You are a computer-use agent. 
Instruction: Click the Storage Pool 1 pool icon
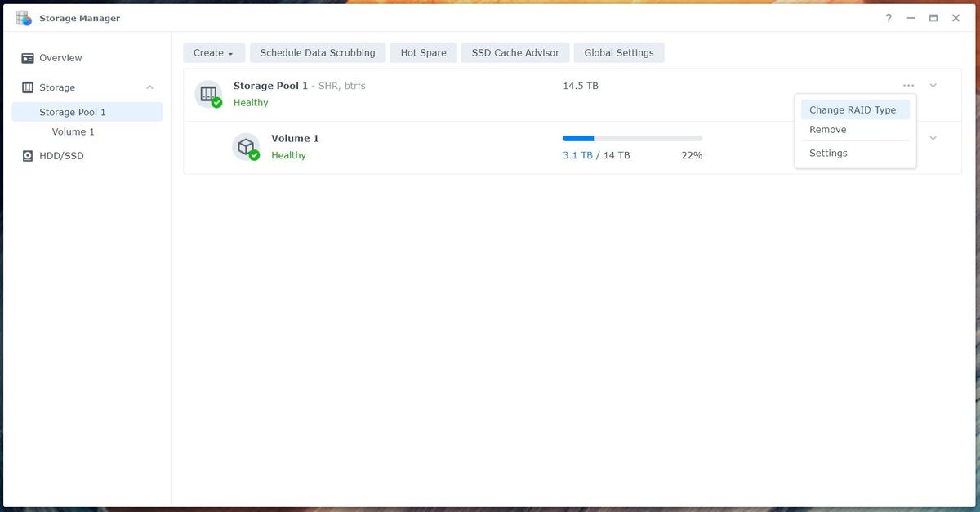pos(208,92)
